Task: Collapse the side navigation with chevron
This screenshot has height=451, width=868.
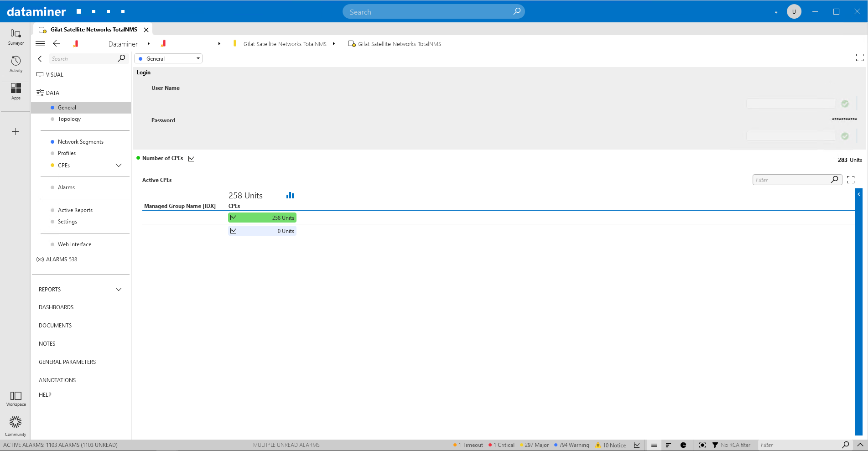Action: pos(40,59)
